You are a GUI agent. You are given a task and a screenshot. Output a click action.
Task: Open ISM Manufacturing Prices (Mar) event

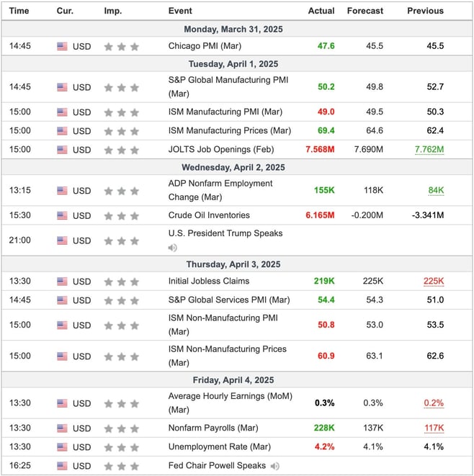pos(230,131)
